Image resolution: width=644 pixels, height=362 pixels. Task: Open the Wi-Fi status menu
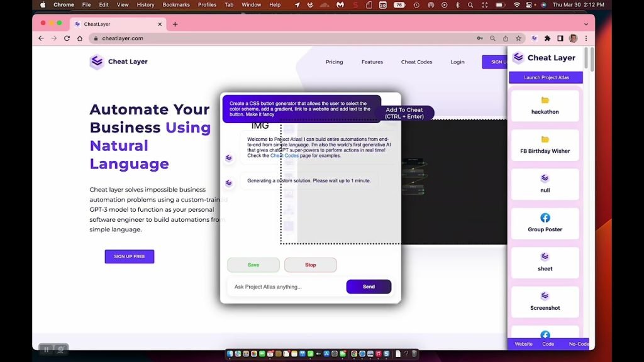(517, 5)
